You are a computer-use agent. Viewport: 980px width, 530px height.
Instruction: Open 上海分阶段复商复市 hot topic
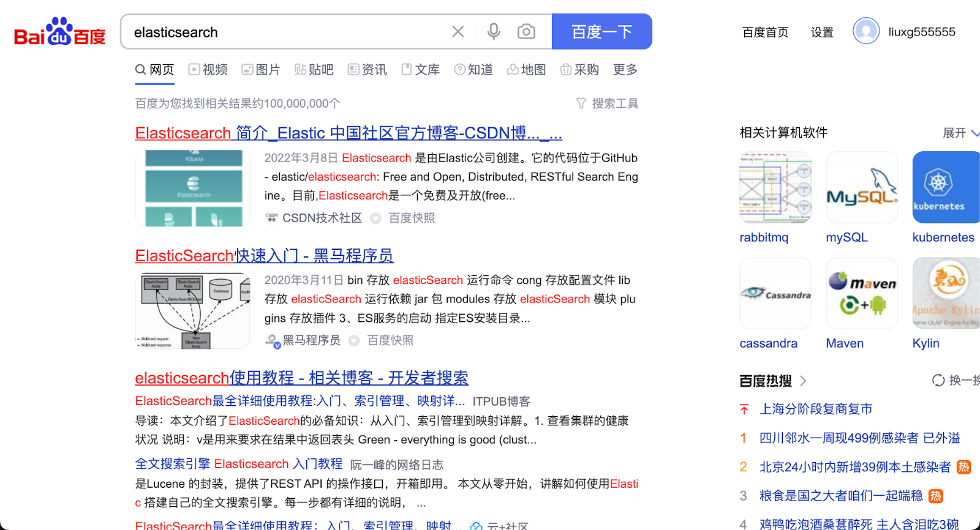point(815,409)
